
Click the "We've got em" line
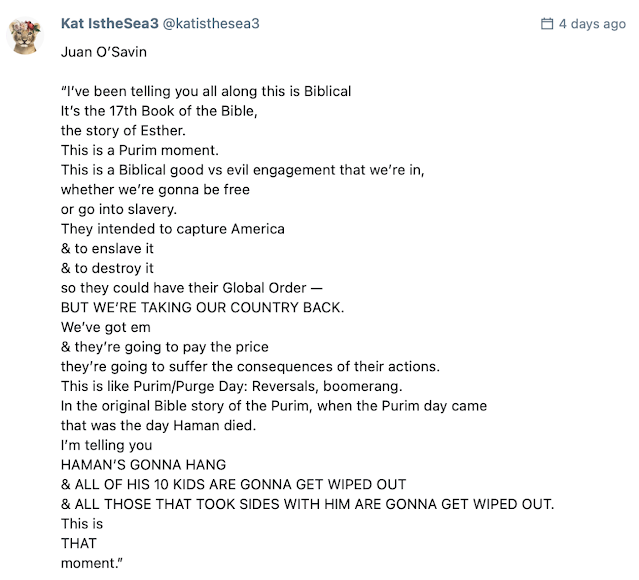(x=102, y=325)
